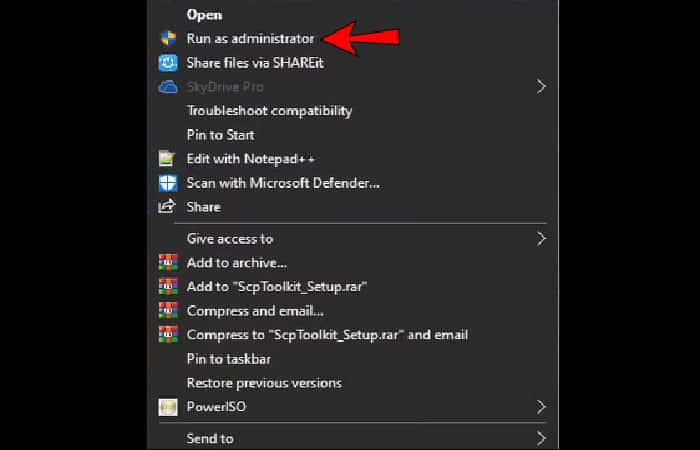Select Compress to "ScpToolkit_Setup.rar" and email
Viewport: 700px width, 450px height.
coord(327,335)
